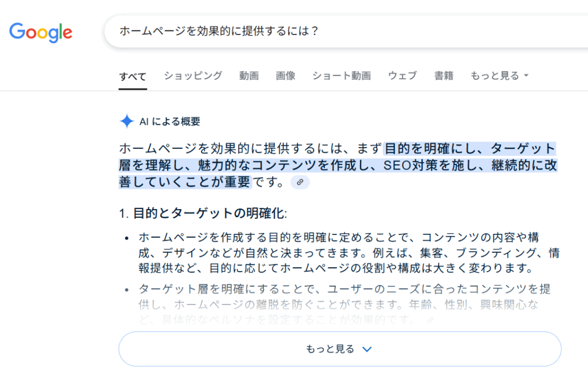The height and width of the screenshot is (374, 588).
Task: Click the highlighted 目的を明確にし summary text
Action: (x=338, y=165)
